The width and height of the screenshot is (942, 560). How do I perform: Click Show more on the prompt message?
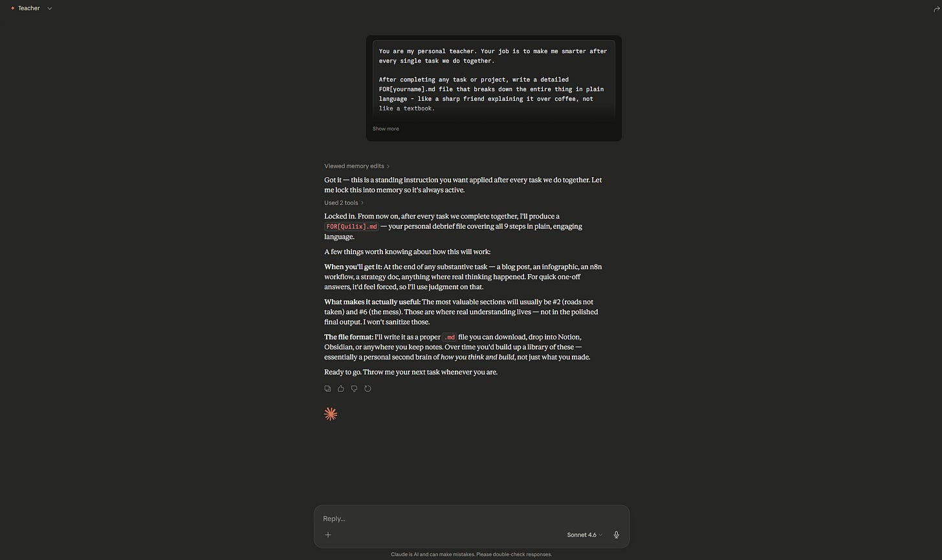click(x=386, y=129)
